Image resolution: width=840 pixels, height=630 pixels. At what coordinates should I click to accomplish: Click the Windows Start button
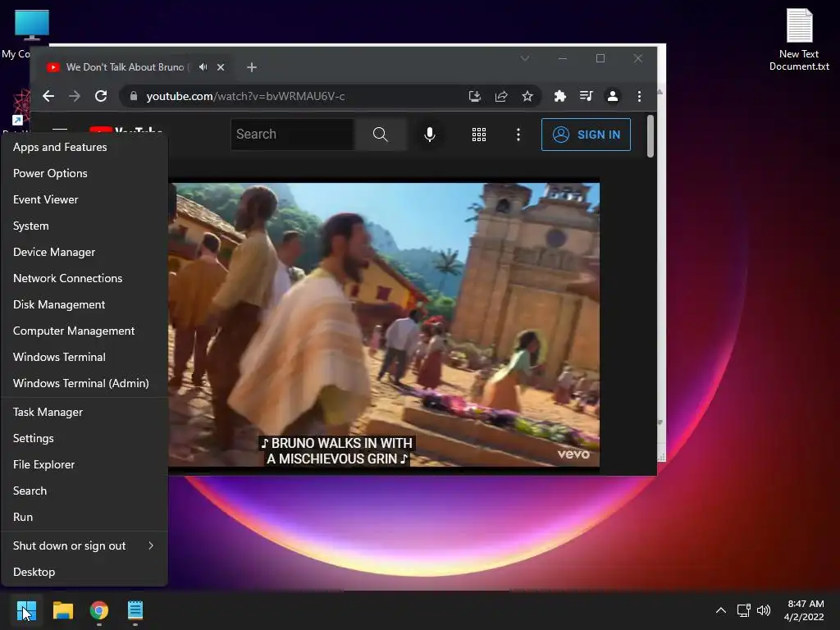[26, 610]
